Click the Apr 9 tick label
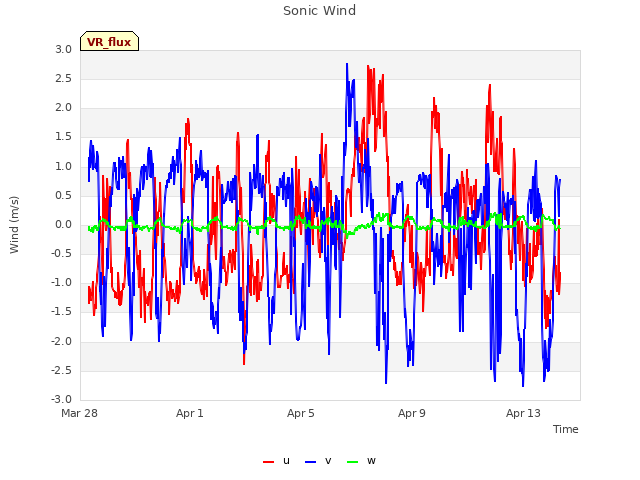 pos(412,413)
